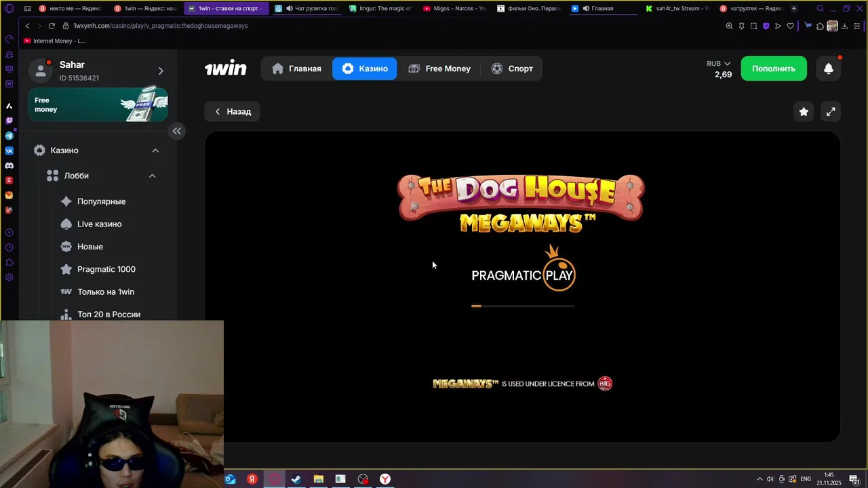Image resolution: width=868 pixels, height=488 pixels.
Task: Click the address bar URL
Action: [x=161, y=26]
